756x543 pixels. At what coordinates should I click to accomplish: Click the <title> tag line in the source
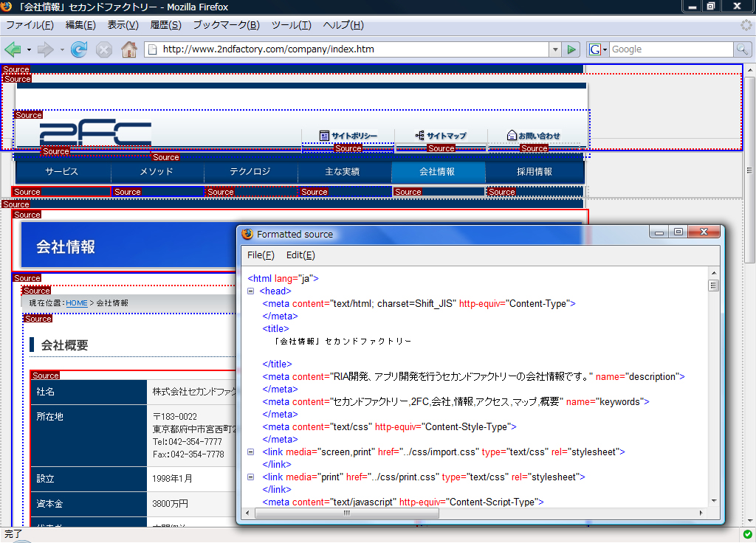pyautogui.click(x=276, y=328)
